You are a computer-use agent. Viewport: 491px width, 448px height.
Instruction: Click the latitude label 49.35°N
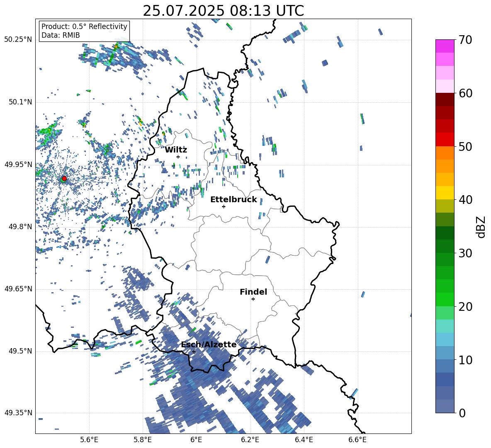18,413
